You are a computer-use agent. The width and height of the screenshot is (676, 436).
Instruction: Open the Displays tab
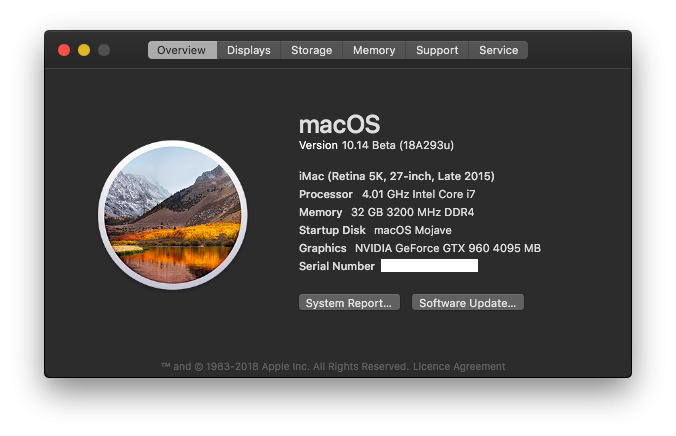coord(249,50)
